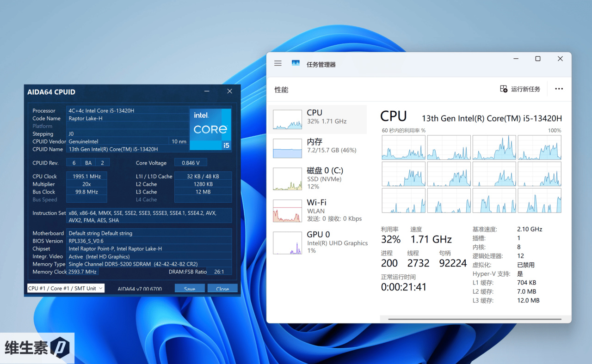Click the '性能' page heading
The height and width of the screenshot is (364, 592).
[281, 90]
